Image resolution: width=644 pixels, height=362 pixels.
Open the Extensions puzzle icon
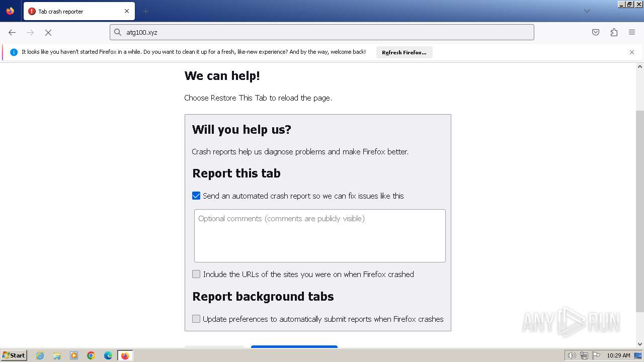pyautogui.click(x=614, y=32)
